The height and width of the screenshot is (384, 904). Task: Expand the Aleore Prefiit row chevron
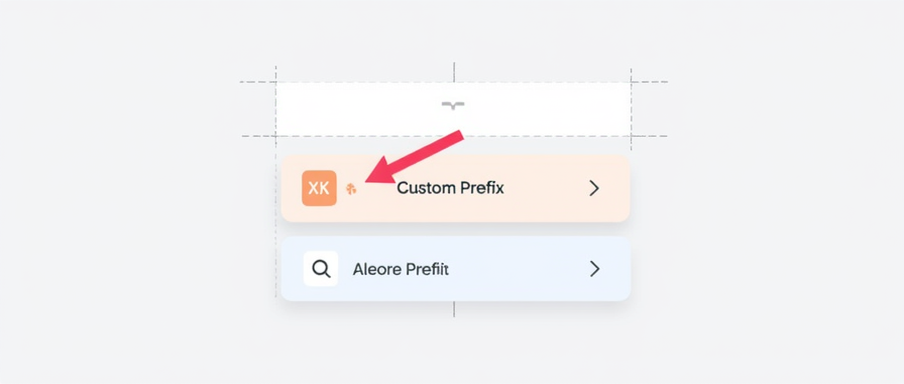[x=594, y=269]
